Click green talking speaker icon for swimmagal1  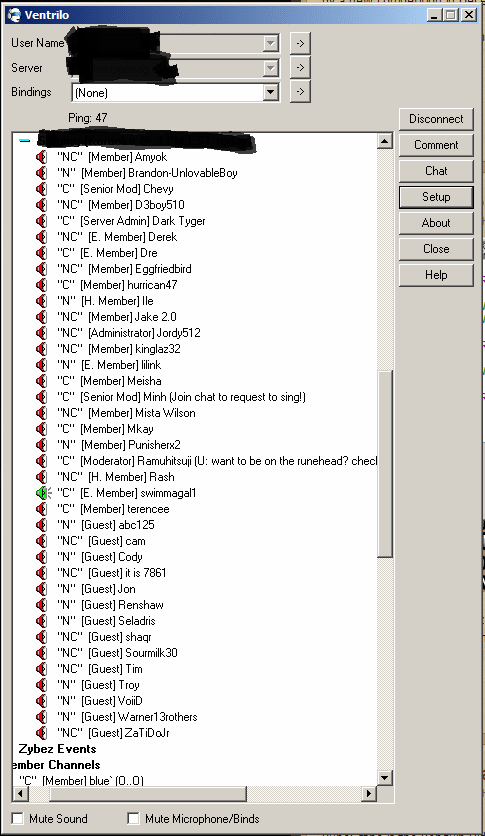(43, 493)
